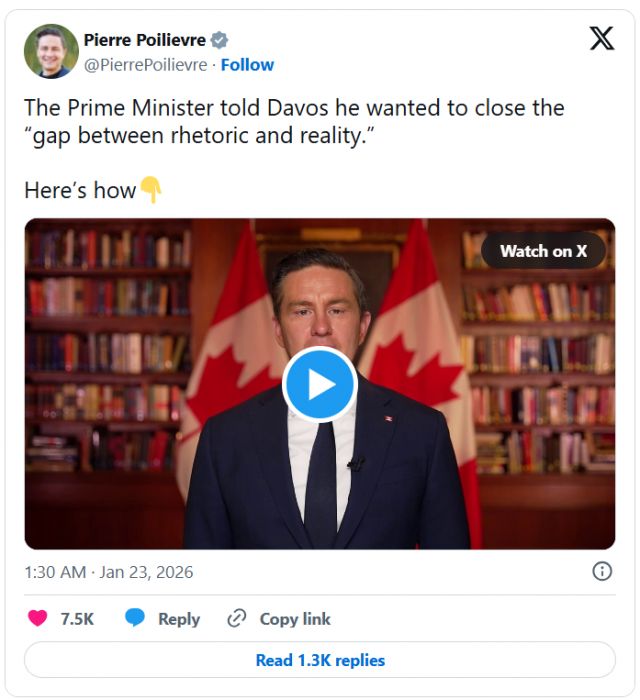Open the X logo link
640x700 pixels.
pyautogui.click(x=601, y=39)
